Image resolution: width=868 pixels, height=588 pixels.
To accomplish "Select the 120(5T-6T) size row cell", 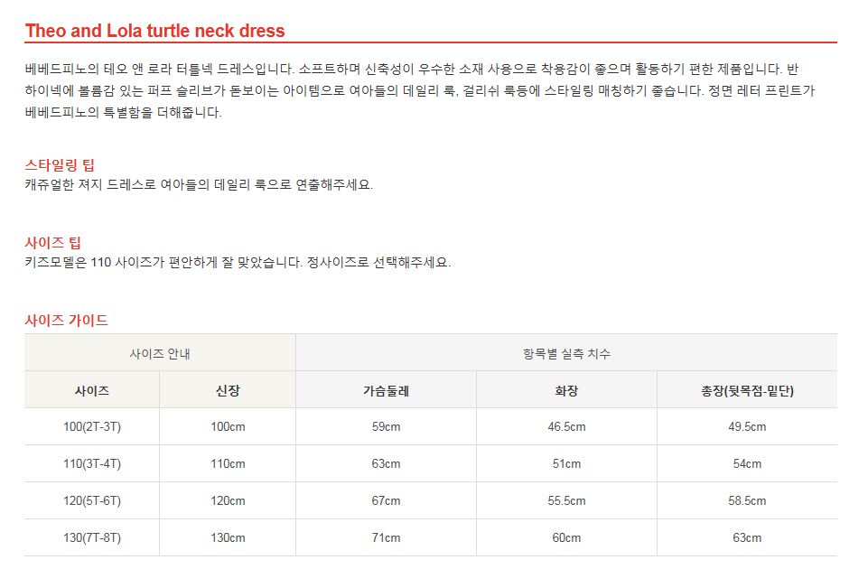I will pos(92,500).
